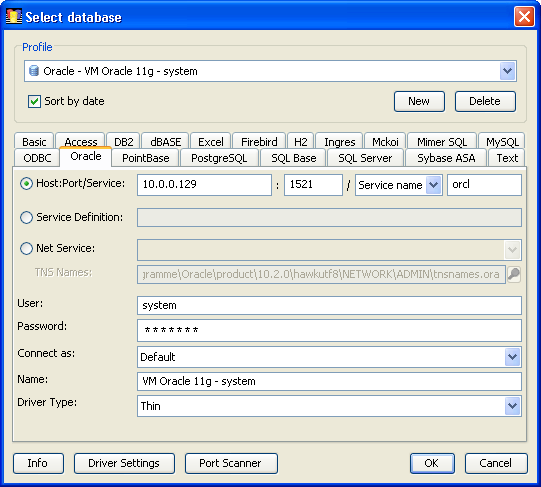Viewport: 541px width, 487px height.
Task: Click into the Password field
Action: pos(329,330)
